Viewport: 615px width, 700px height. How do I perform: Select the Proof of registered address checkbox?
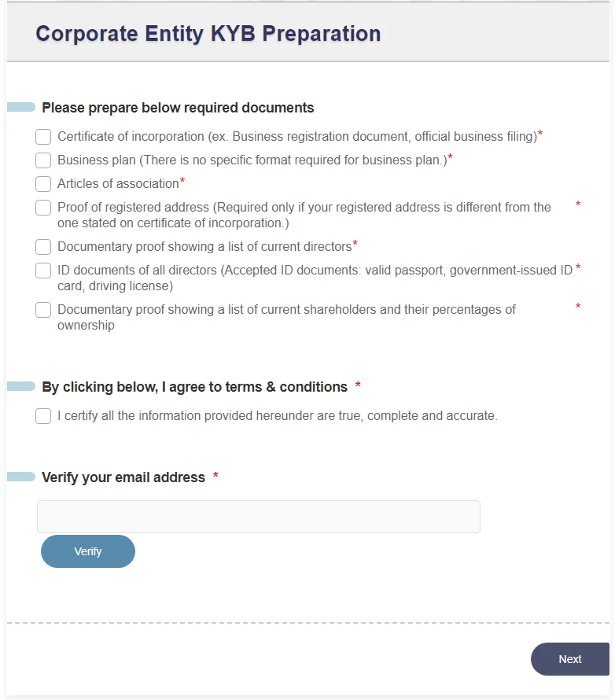[x=43, y=208]
